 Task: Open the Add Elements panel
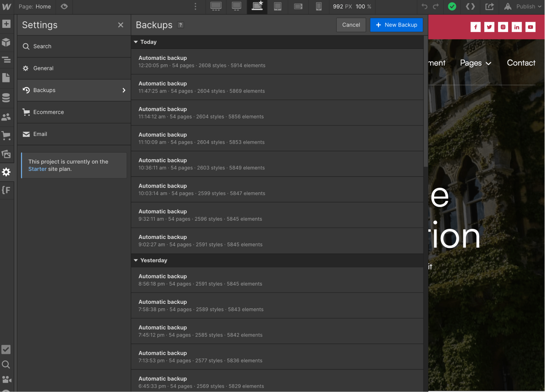click(x=6, y=24)
